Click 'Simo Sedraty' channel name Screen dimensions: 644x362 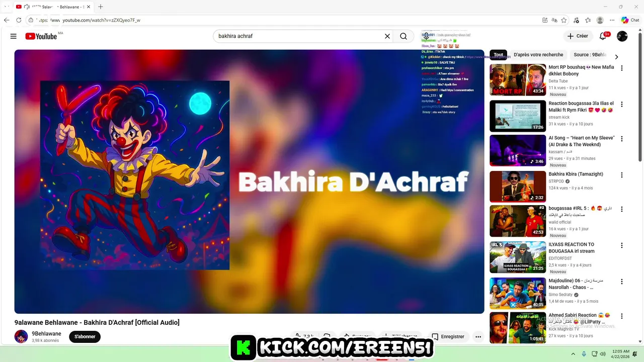(x=560, y=295)
